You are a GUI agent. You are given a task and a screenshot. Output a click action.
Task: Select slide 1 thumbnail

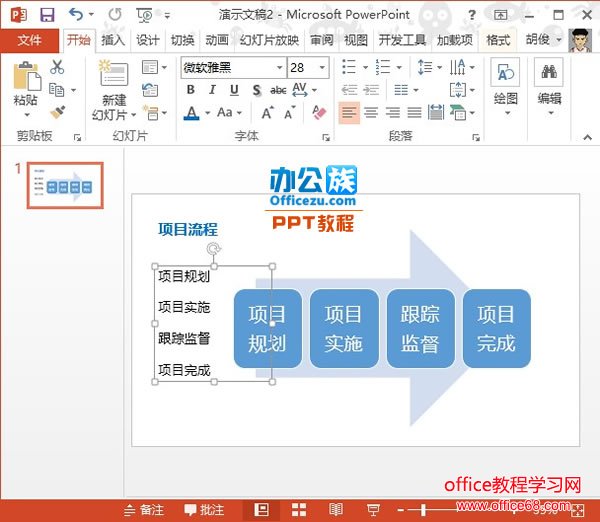[x=65, y=185]
